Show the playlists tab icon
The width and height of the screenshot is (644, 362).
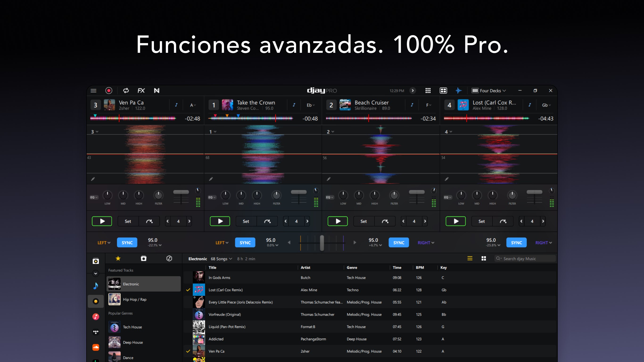point(144,259)
